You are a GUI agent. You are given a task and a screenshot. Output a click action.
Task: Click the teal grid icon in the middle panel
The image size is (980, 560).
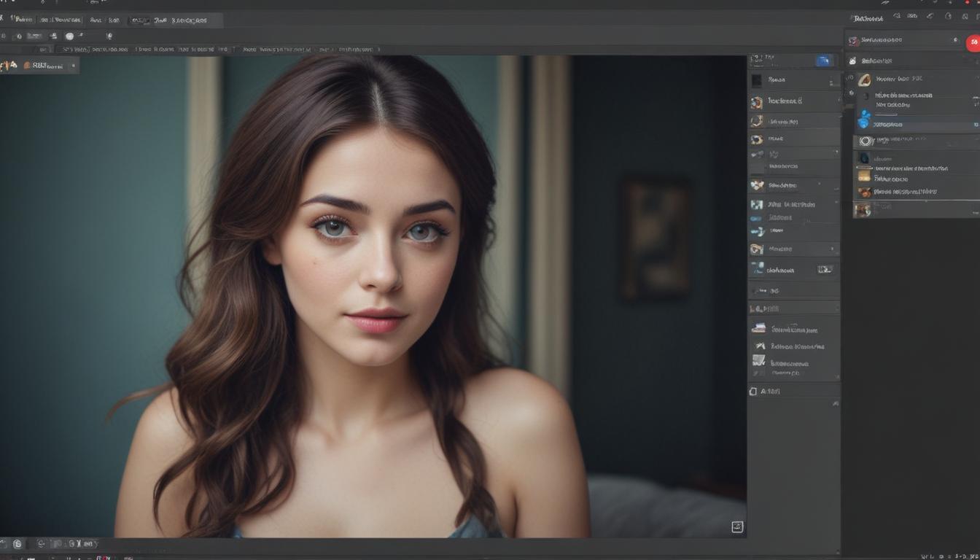[757, 205]
